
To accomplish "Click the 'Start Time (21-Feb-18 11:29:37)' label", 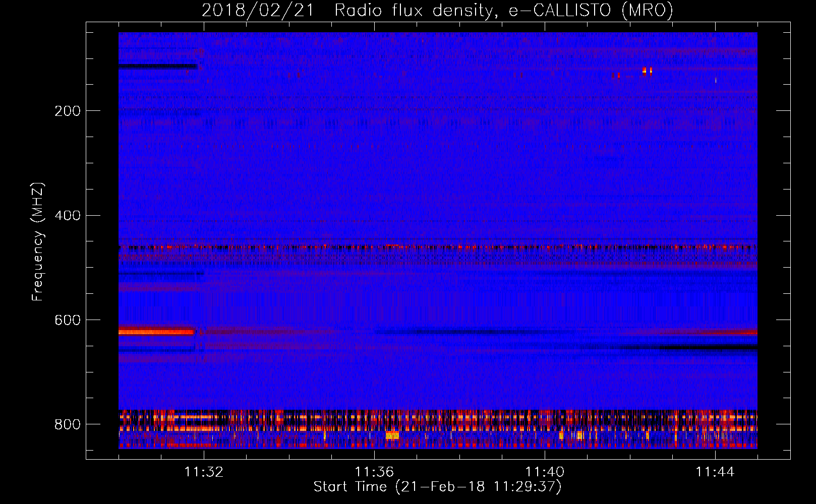I will (437, 487).
